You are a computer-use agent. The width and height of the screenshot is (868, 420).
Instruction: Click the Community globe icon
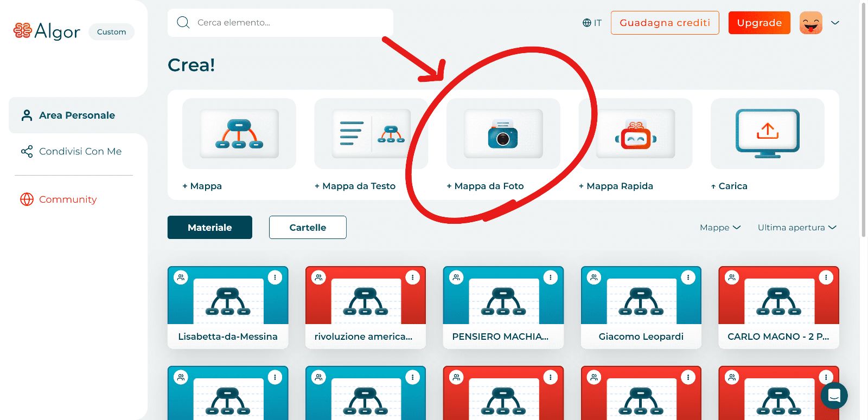pos(27,199)
